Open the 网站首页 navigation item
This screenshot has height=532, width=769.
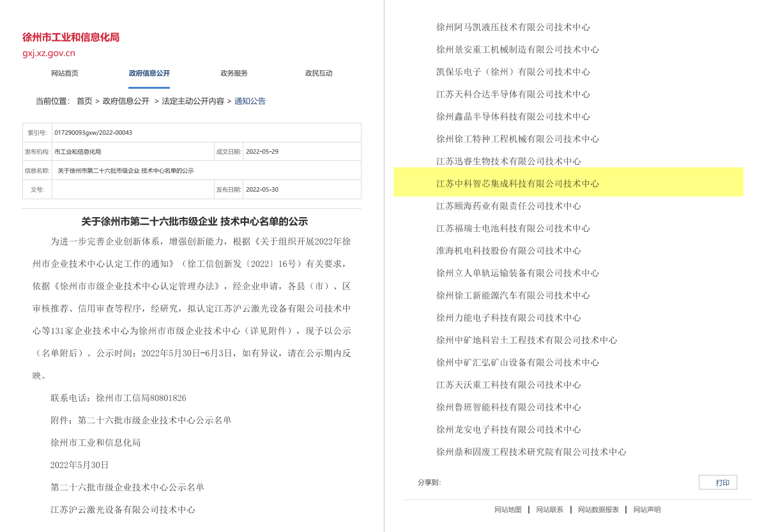pyautogui.click(x=65, y=73)
